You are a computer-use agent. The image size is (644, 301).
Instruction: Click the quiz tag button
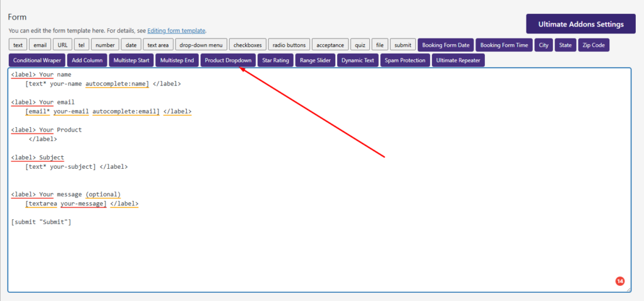(360, 45)
